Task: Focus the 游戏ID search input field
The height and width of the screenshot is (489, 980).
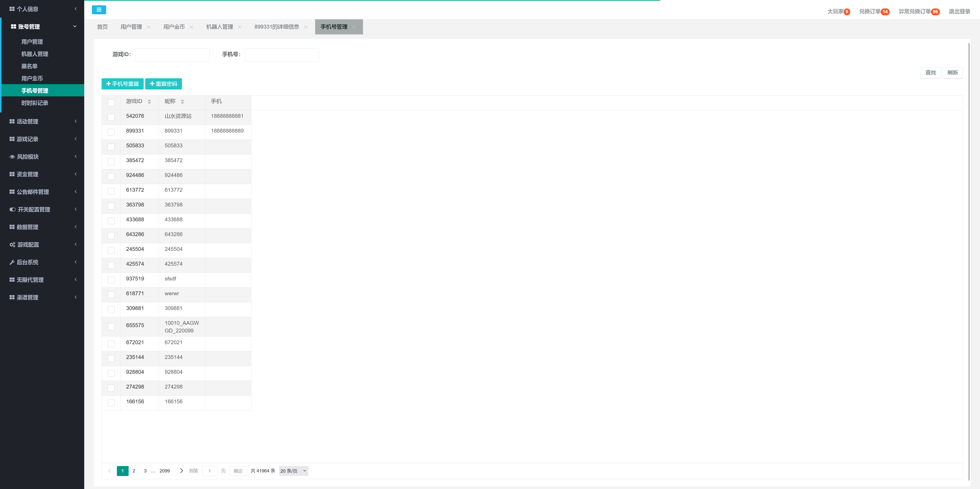Action: pyautogui.click(x=172, y=55)
